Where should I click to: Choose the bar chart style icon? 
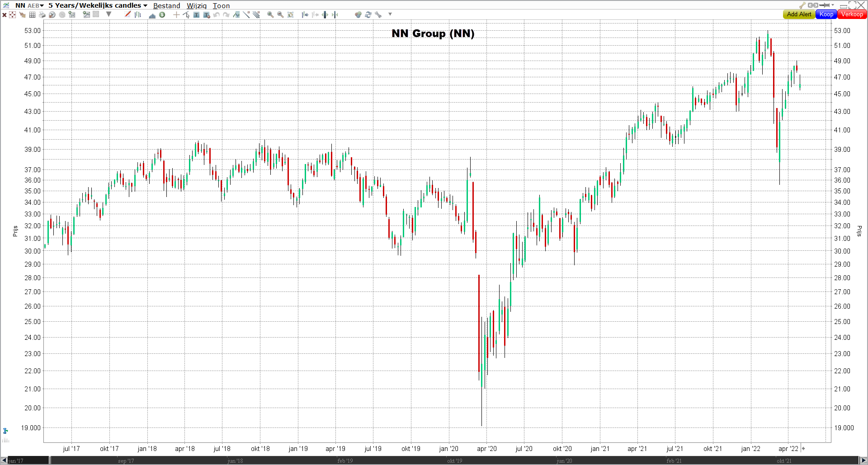coord(138,15)
